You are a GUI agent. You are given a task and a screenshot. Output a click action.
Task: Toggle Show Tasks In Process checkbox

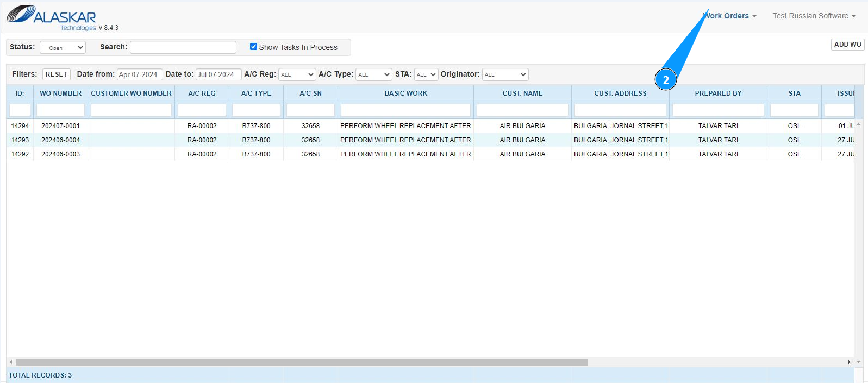pos(253,47)
